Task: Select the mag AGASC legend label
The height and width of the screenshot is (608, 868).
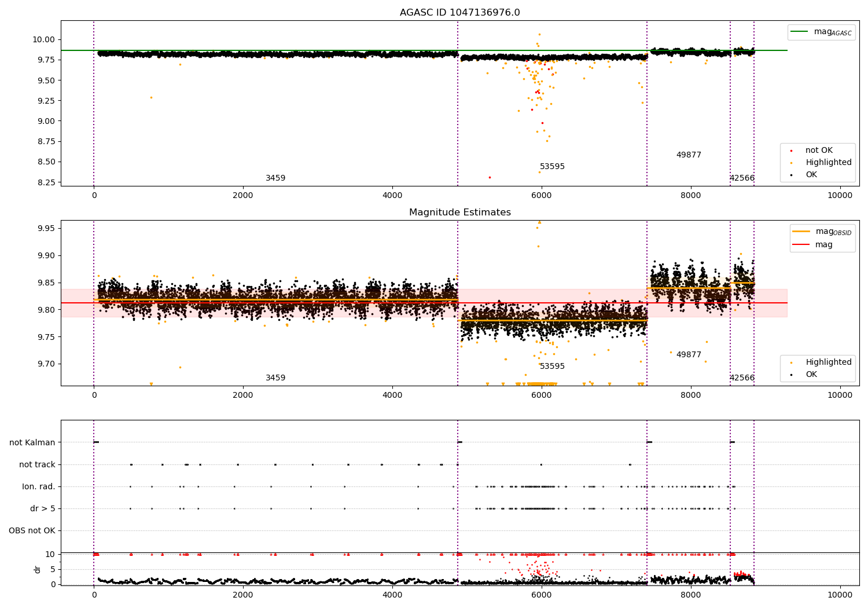Action: pyautogui.click(x=833, y=32)
